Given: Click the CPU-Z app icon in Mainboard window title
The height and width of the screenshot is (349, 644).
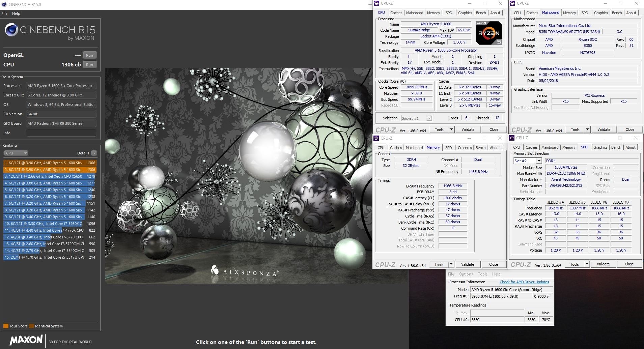Looking at the screenshot, I should pos(513,3).
